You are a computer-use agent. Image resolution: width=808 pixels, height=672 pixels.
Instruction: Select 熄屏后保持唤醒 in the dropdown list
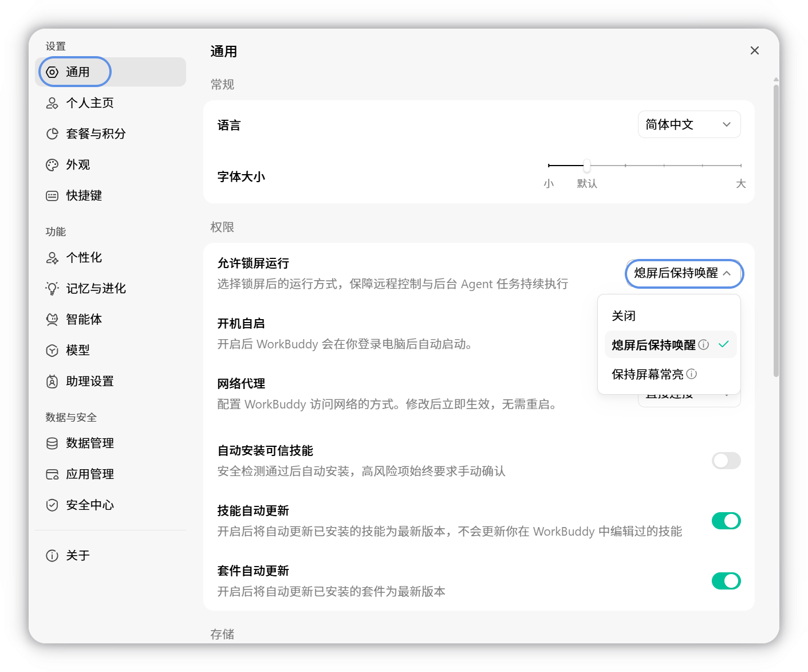670,345
